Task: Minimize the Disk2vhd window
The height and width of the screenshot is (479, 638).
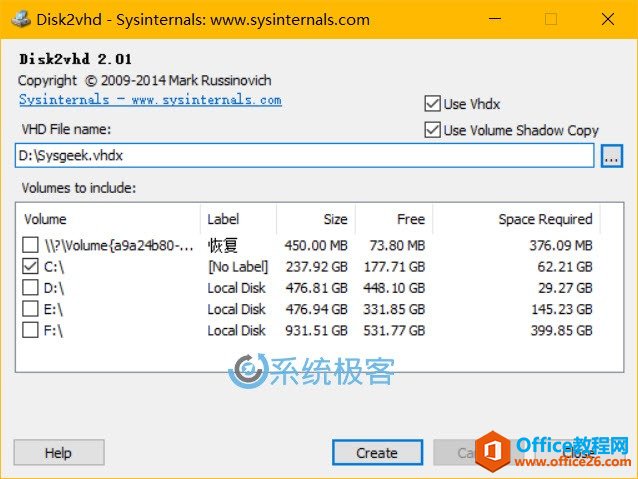Action: point(495,19)
